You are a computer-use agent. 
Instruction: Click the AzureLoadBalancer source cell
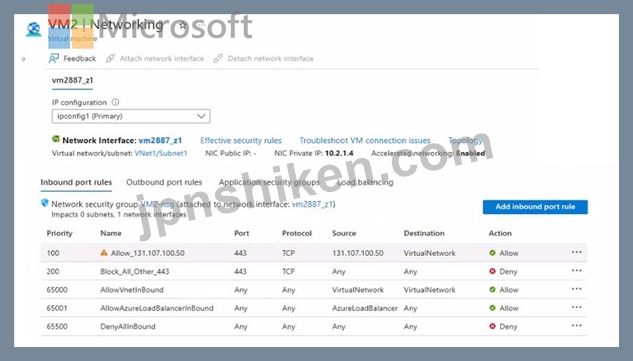pyautogui.click(x=365, y=308)
